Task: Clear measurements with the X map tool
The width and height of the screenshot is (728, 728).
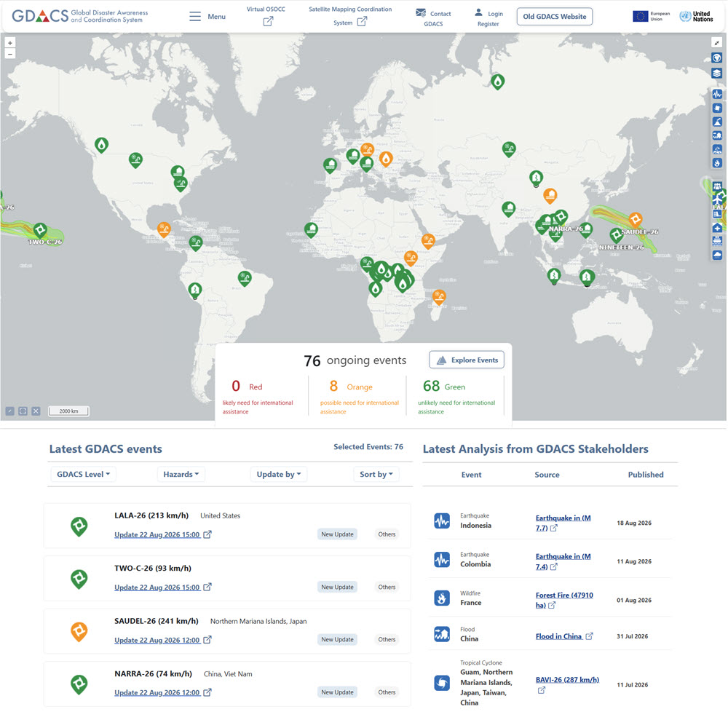Action: (x=36, y=411)
